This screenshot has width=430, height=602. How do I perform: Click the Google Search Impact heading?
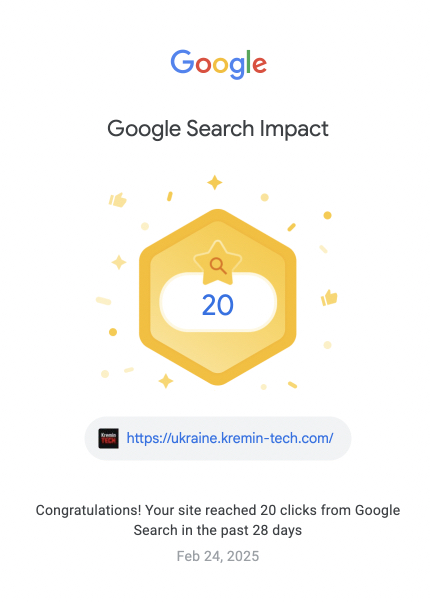point(218,129)
